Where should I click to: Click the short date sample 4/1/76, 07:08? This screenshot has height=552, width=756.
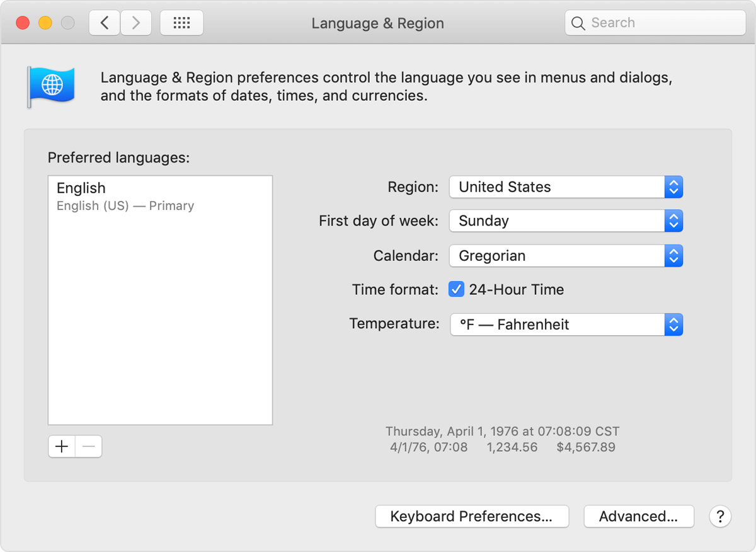(x=429, y=447)
